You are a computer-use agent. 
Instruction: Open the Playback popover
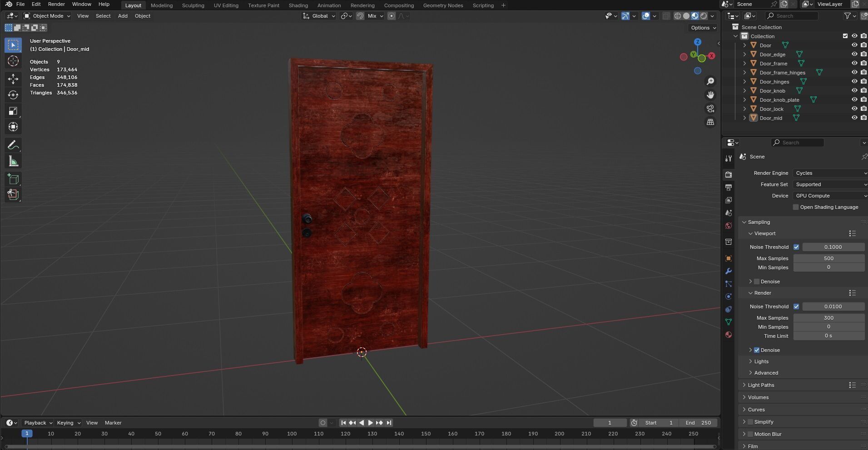[x=38, y=423]
